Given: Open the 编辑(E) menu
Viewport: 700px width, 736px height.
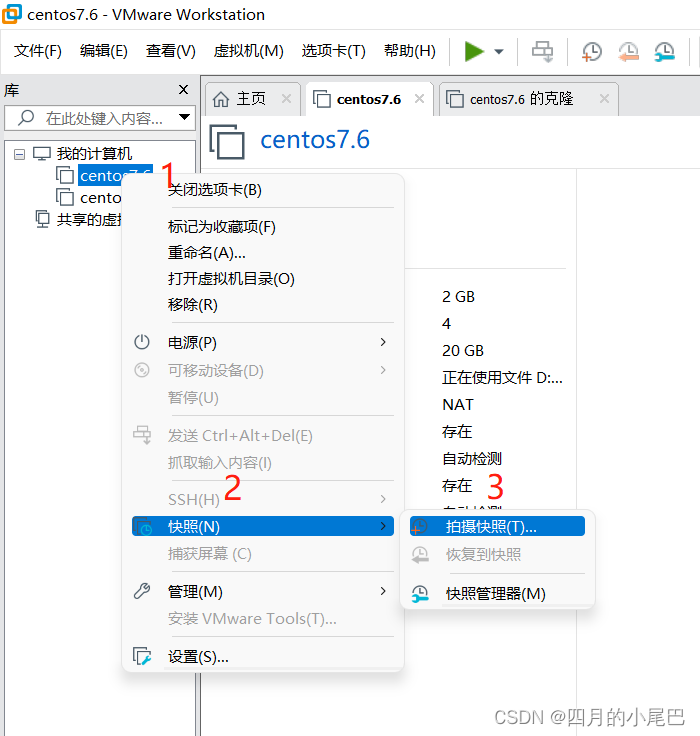Looking at the screenshot, I should coord(104,50).
